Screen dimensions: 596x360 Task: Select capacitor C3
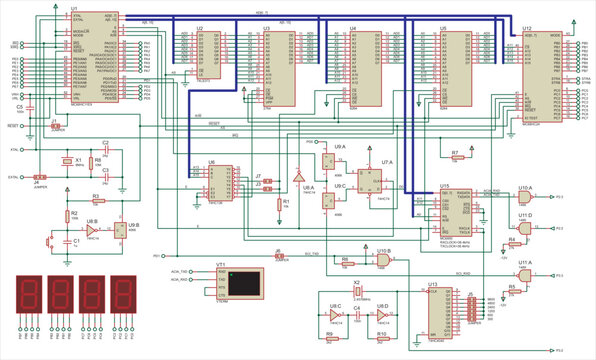pos(106,177)
